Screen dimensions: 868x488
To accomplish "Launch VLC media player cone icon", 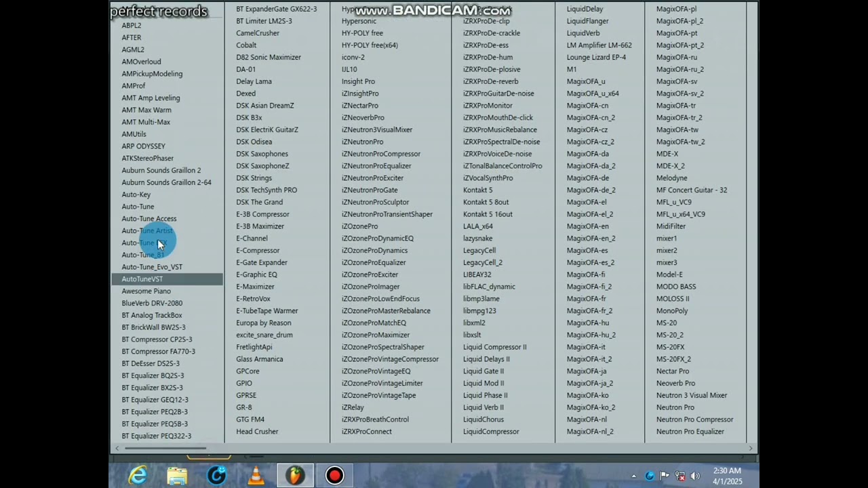I will pyautogui.click(x=256, y=476).
